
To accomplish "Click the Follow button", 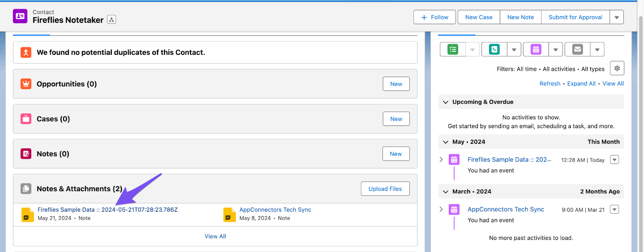I will (435, 17).
